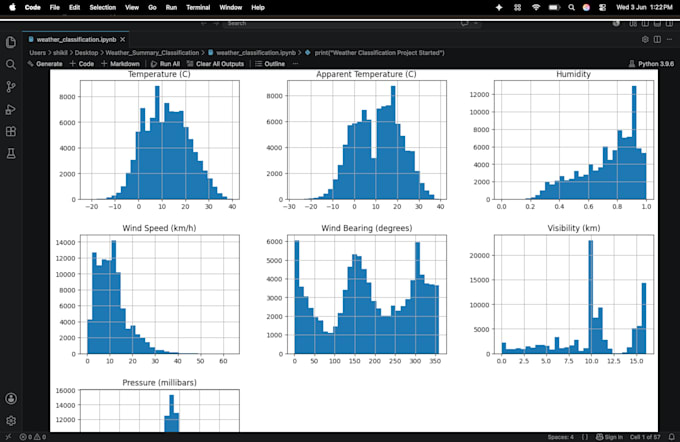The height and width of the screenshot is (442, 680).
Task: Open the Testing flask view
Action: [x=11, y=154]
